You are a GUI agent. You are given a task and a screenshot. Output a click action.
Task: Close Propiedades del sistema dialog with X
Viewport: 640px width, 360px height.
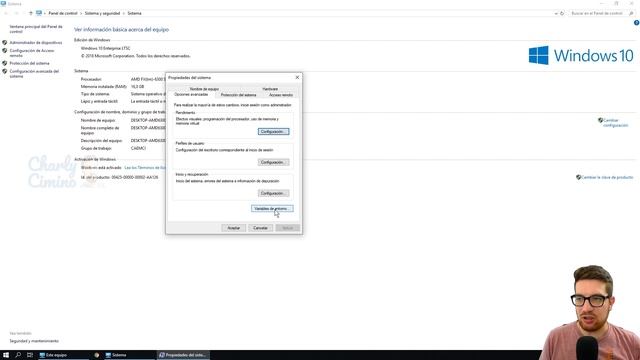tap(297, 77)
